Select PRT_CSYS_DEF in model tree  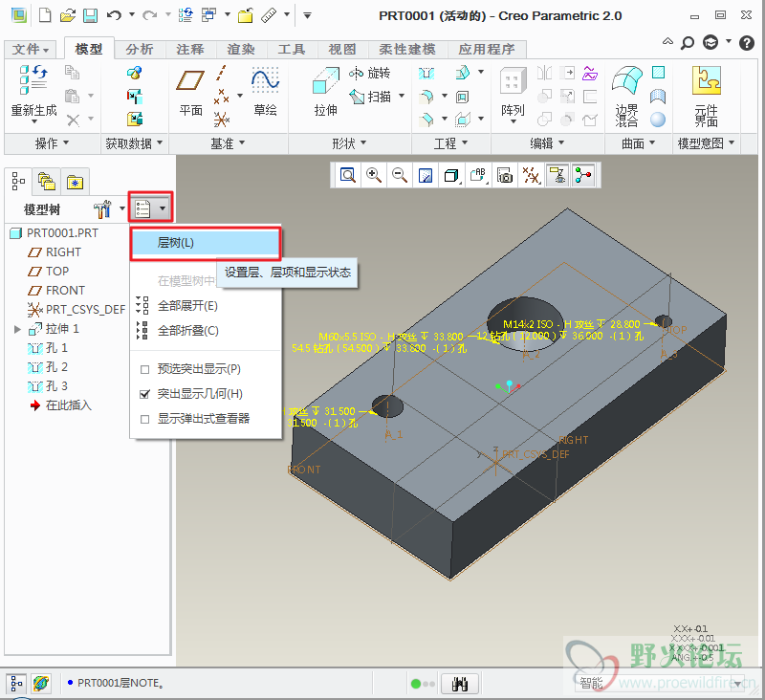(76, 310)
